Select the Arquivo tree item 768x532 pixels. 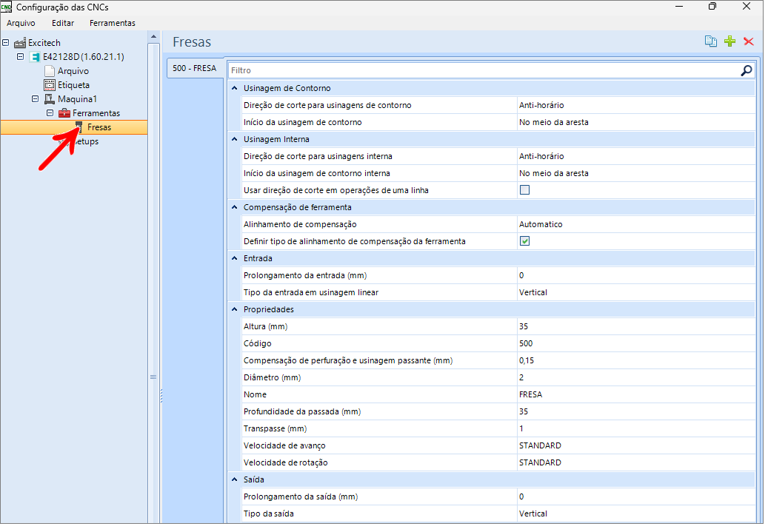(73, 72)
